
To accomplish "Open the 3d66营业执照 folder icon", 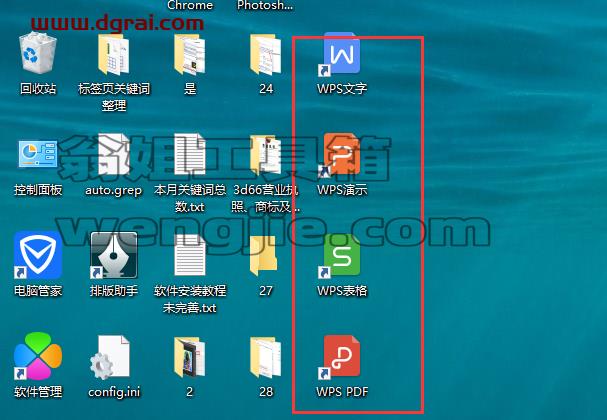I will pyautogui.click(x=266, y=155).
